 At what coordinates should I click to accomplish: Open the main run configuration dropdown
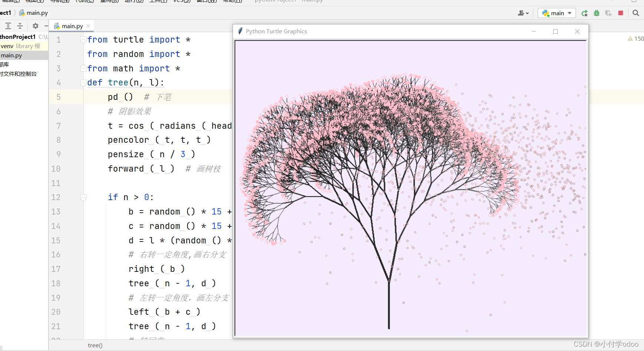557,13
